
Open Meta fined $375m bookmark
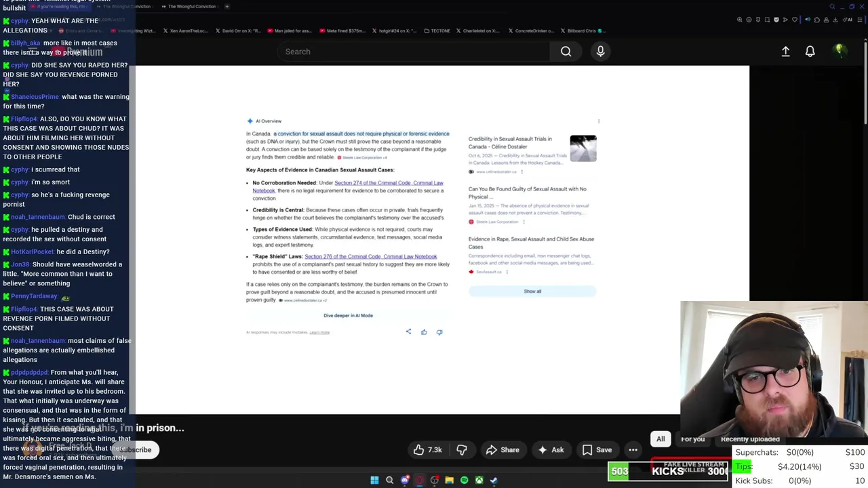click(342, 30)
